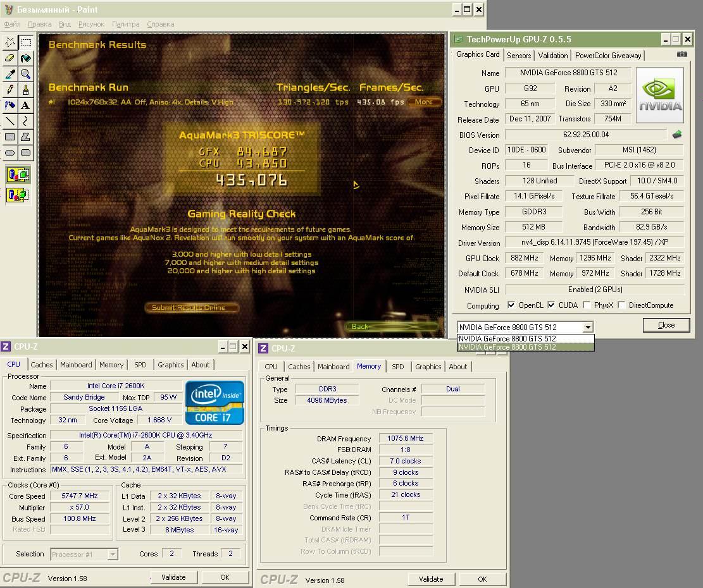This screenshot has width=703, height=588.
Task: Toggle the DirectCompute checkbox in GPU-Z
Action: click(621, 305)
